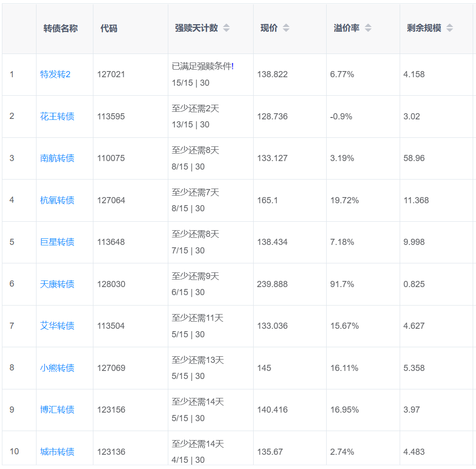Sort table by 剩余规模 sort icon
This screenshot has width=476, height=469.
[449, 28]
